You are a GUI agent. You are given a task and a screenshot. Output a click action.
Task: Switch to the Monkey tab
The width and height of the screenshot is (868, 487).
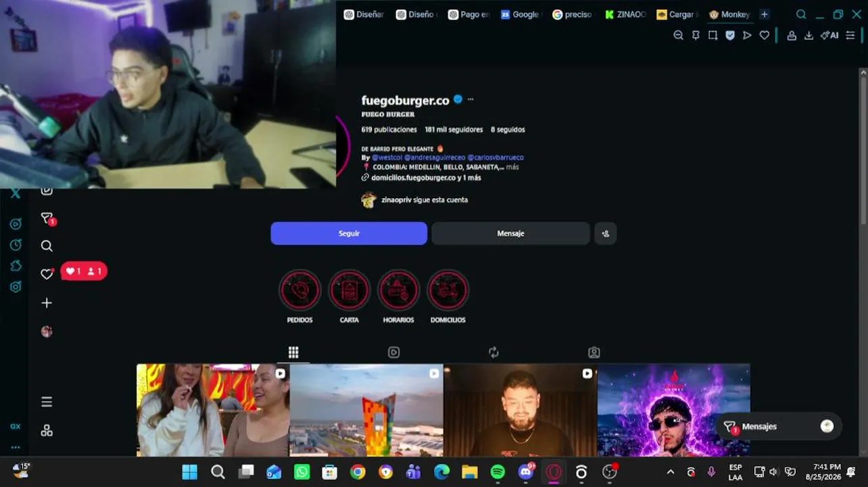[x=729, y=14]
